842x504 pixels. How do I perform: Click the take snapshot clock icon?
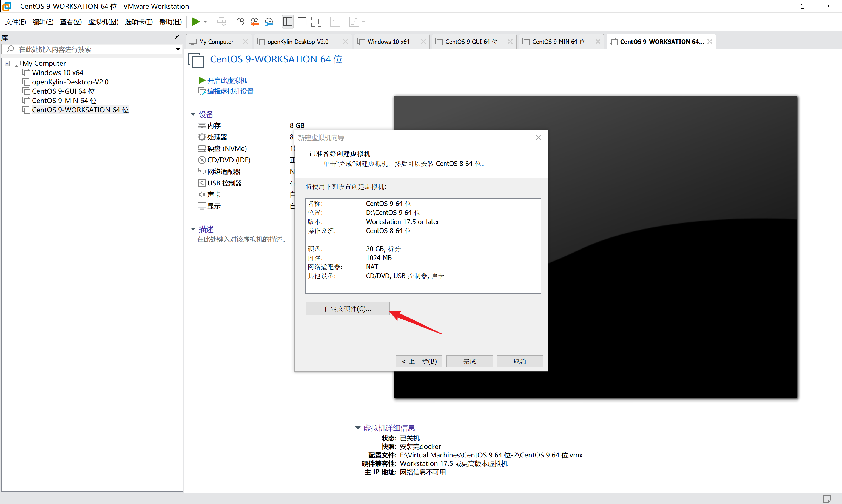[x=240, y=22]
